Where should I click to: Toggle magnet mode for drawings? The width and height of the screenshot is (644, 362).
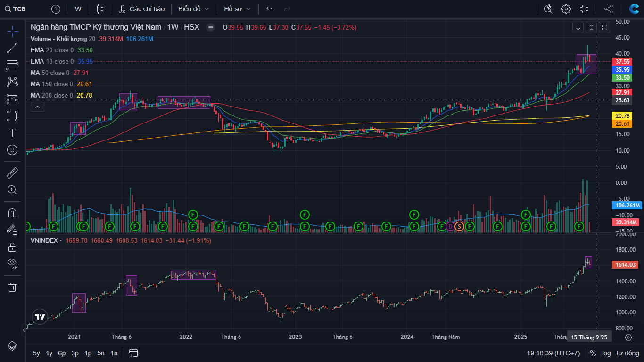tap(12, 213)
